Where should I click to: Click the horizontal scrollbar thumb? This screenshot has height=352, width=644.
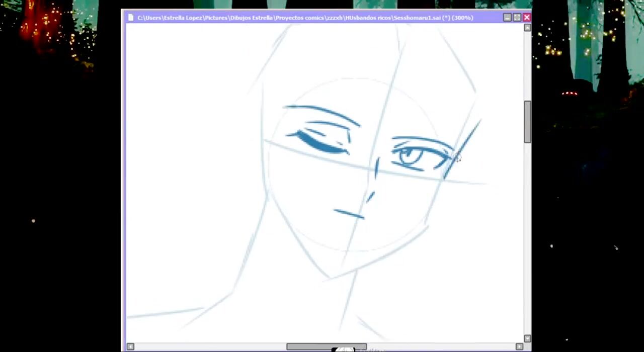(326, 346)
